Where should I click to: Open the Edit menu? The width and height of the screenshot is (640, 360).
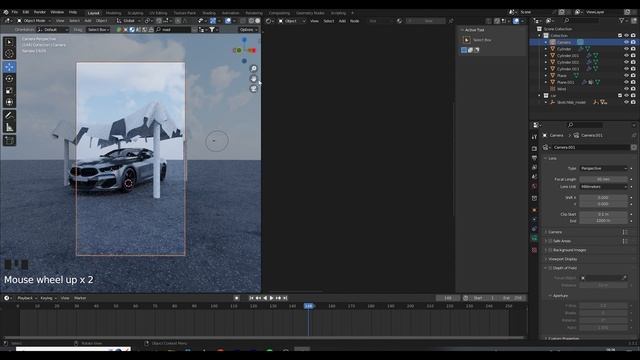26,12
